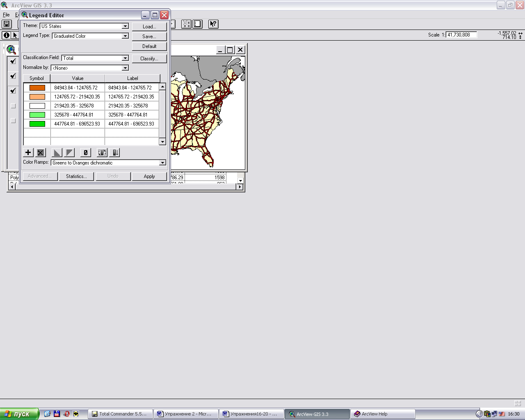
Task: Click the Opera quick launch icon
Action: coord(66,414)
